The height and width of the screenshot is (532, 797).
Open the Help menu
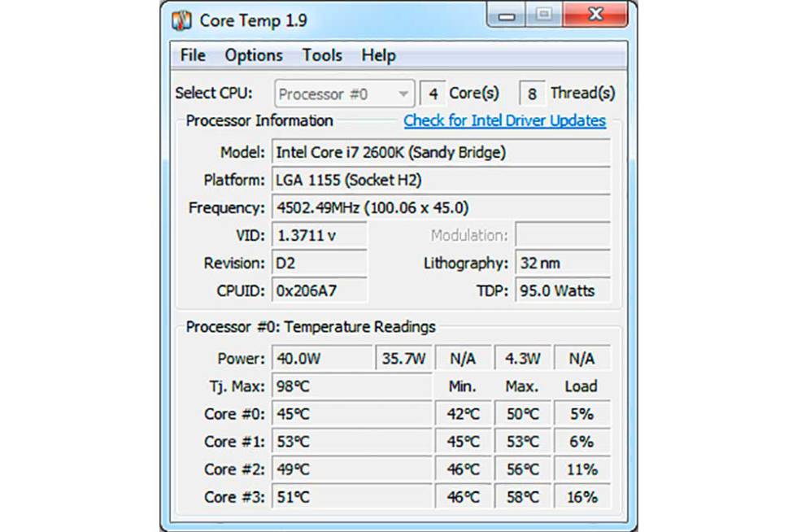pos(379,55)
